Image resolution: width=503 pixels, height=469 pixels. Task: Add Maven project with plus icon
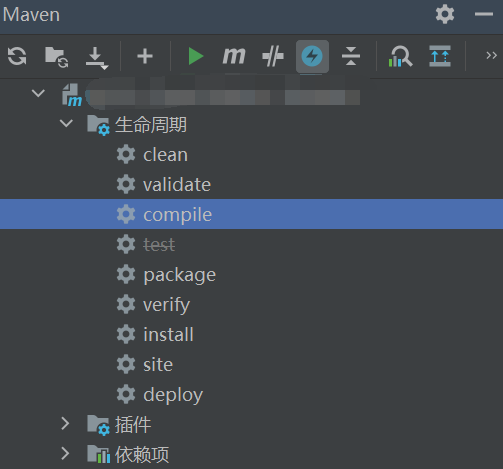(x=145, y=56)
